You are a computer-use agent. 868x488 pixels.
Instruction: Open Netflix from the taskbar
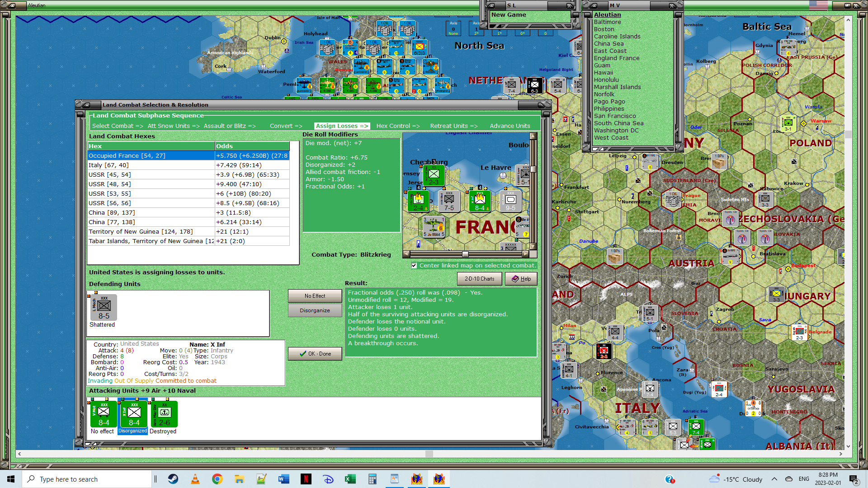[306, 479]
